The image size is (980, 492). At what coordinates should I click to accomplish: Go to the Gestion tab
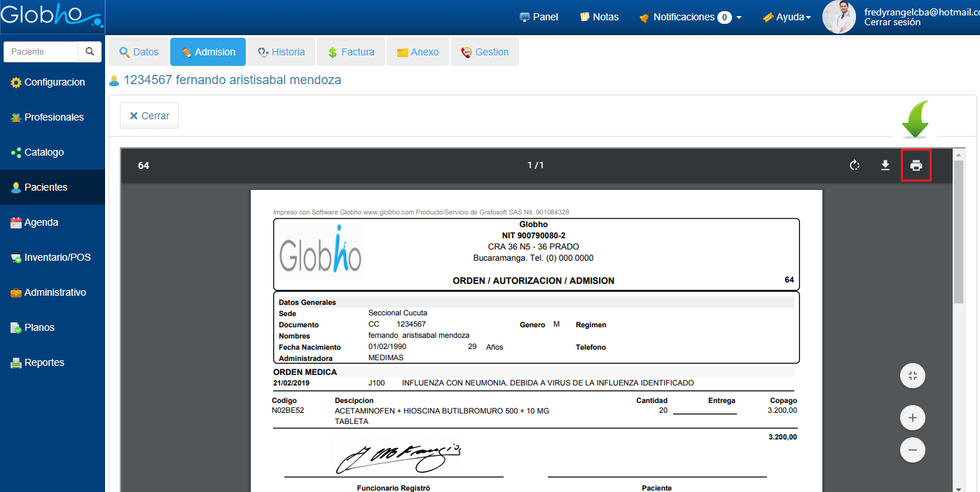coord(485,52)
